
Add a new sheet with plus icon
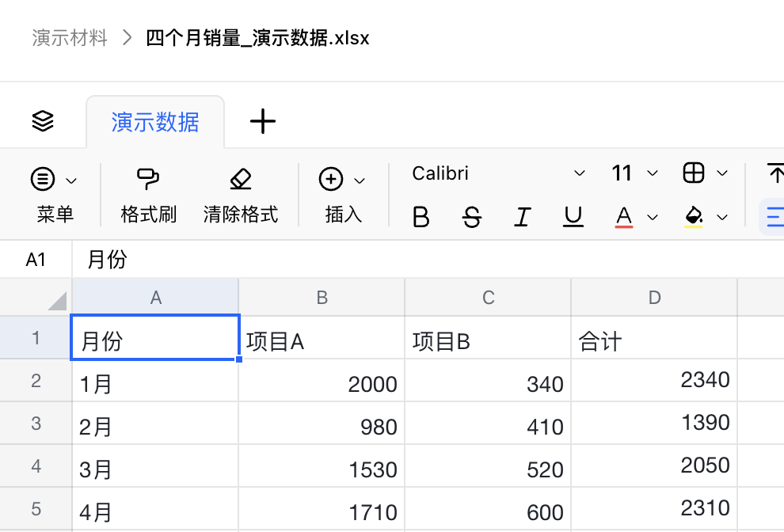[x=262, y=121]
